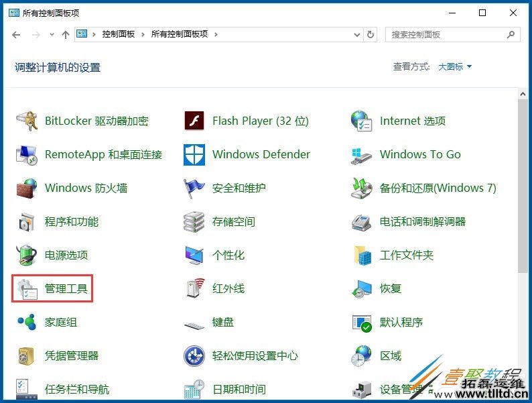Click the search magnifier icon
The image size is (532, 403).
tap(511, 34)
